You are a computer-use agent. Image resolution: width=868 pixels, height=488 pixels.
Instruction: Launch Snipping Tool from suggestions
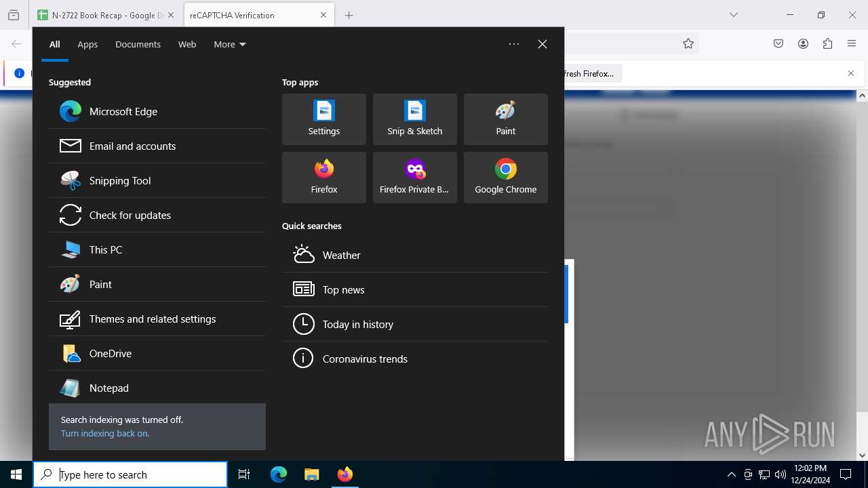point(157,180)
